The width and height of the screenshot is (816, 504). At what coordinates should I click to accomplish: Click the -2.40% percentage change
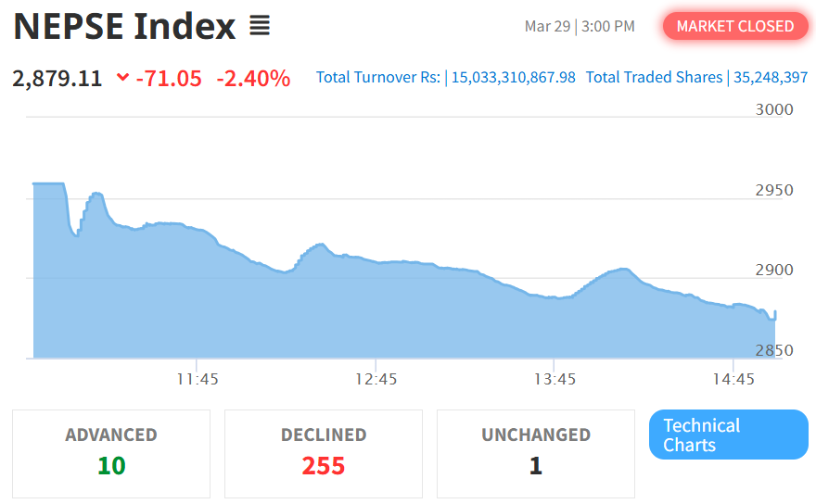coord(253,79)
